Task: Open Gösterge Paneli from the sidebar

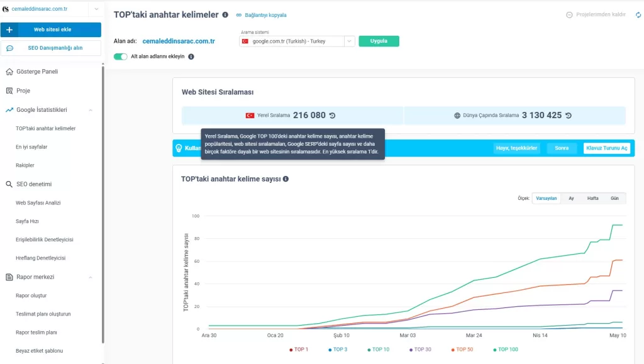Action: (36, 72)
